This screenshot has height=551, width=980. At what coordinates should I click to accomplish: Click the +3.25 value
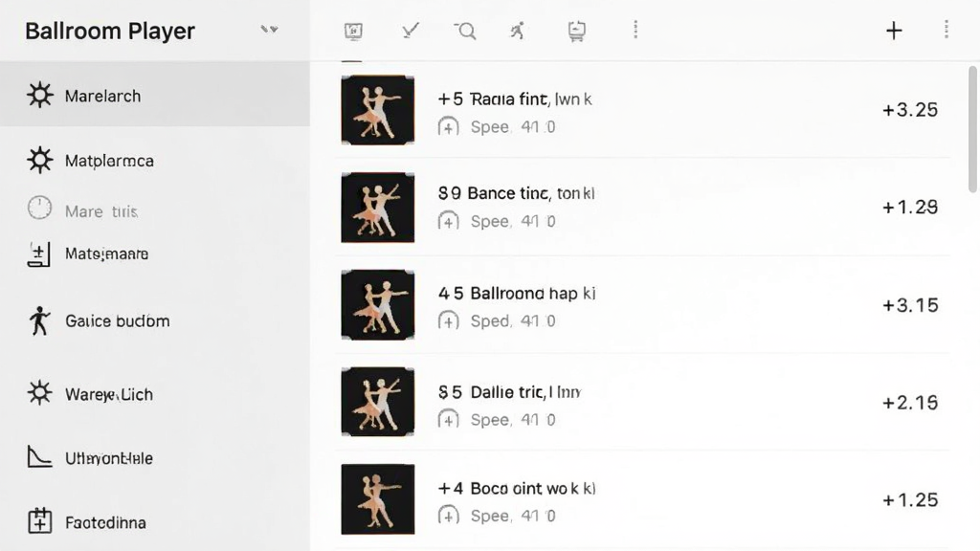pos(910,110)
